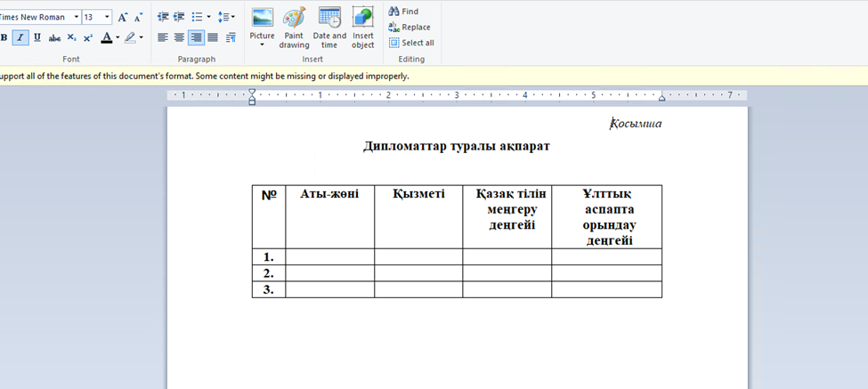Apply strikethrough formatting
The image size is (868, 389).
pos(54,37)
